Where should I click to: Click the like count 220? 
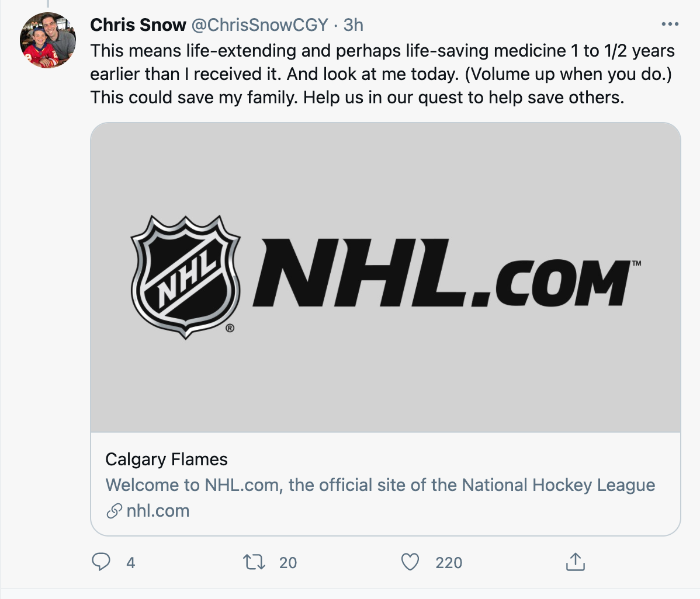coord(449,563)
